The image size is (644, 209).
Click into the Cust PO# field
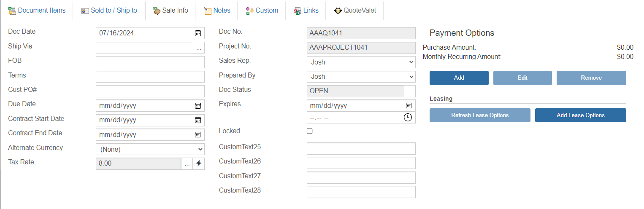[150, 91]
